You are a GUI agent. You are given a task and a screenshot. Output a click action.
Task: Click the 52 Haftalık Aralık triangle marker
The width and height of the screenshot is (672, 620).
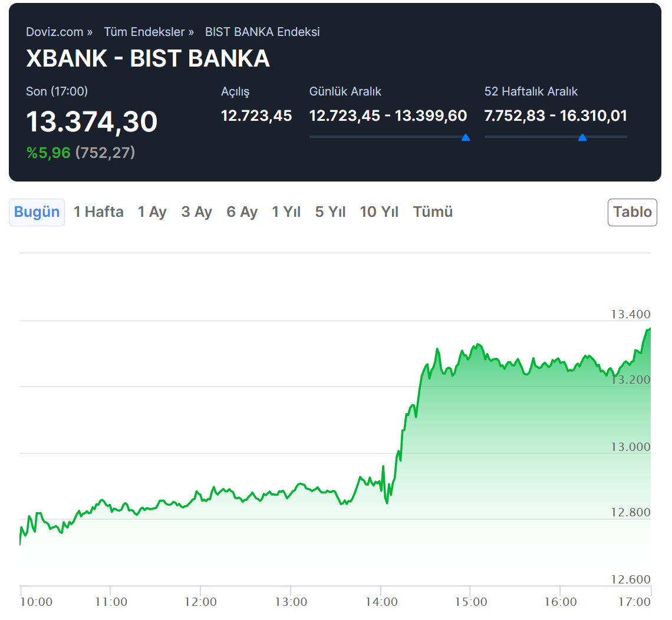pos(582,138)
